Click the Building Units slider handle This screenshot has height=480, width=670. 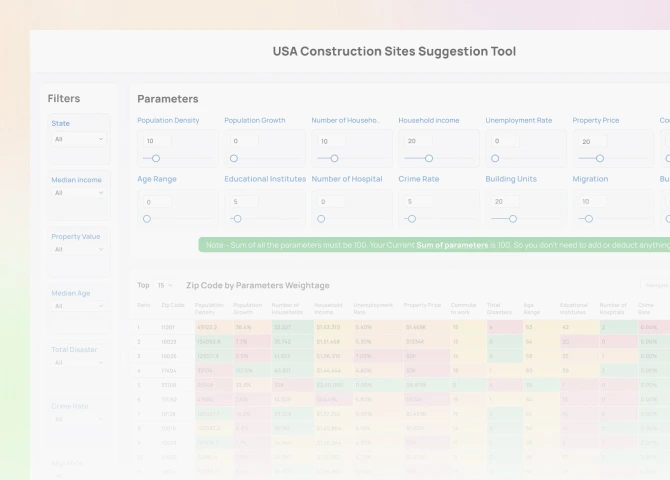513,218
